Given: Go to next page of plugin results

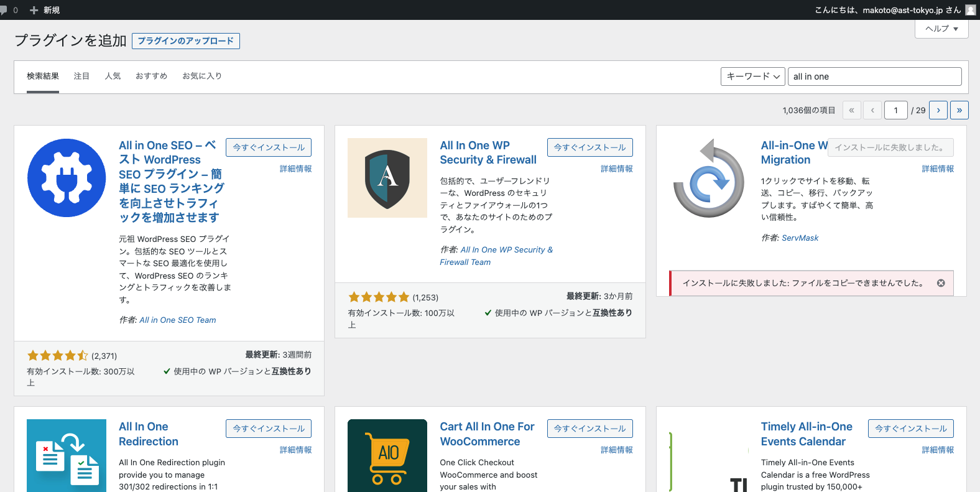Looking at the screenshot, I should [x=938, y=110].
